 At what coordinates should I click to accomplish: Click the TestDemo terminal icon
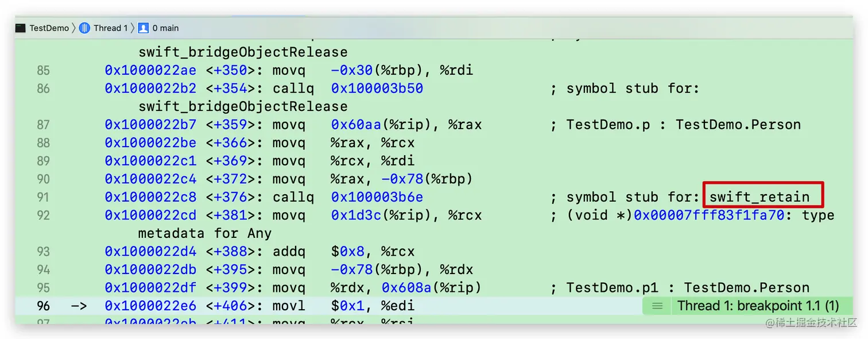21,28
